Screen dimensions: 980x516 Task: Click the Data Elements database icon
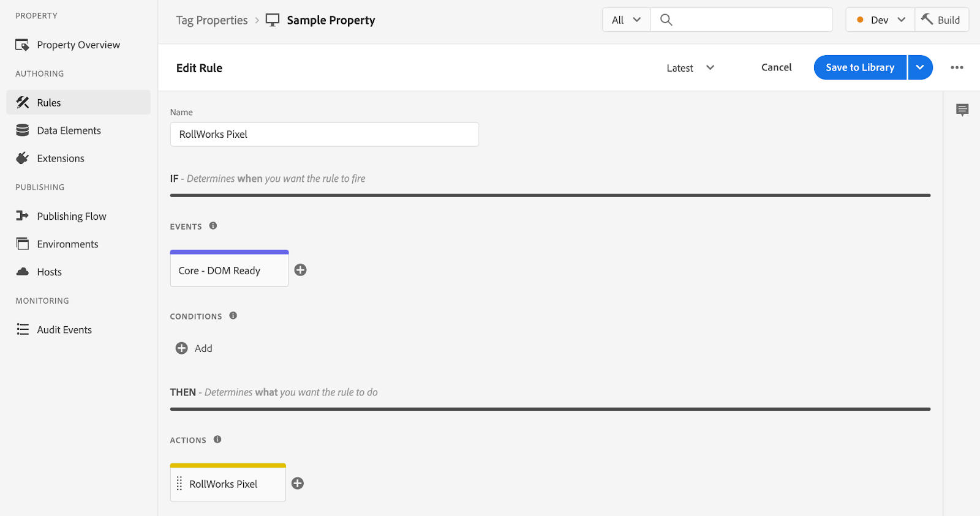[23, 130]
